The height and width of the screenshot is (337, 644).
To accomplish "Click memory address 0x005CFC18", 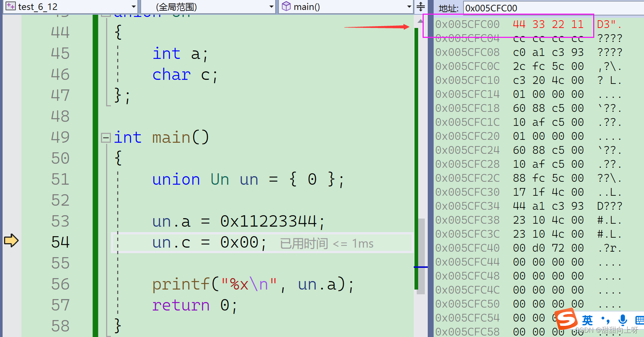I will point(467,108).
